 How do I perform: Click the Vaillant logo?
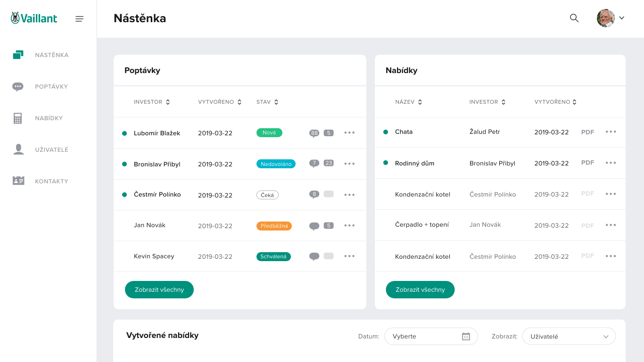34,18
